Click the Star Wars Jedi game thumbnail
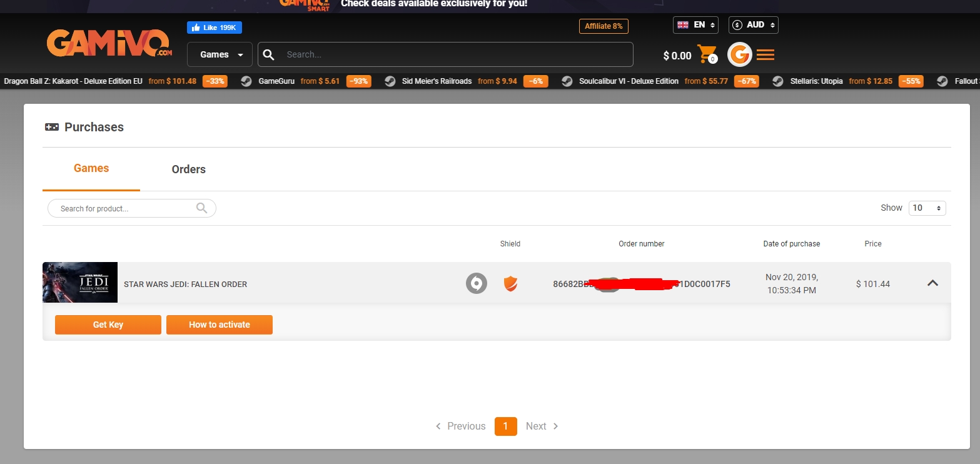Viewport: 980px width, 464px height. pyautogui.click(x=80, y=283)
